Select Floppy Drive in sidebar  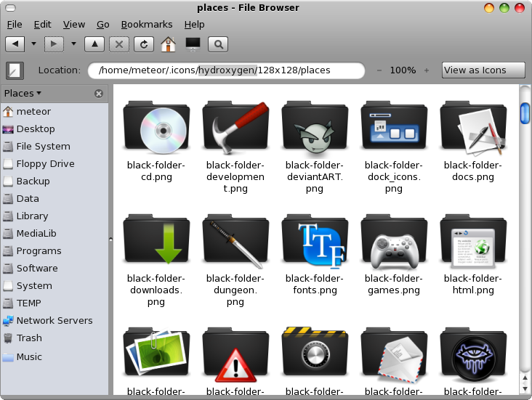[x=55, y=164]
